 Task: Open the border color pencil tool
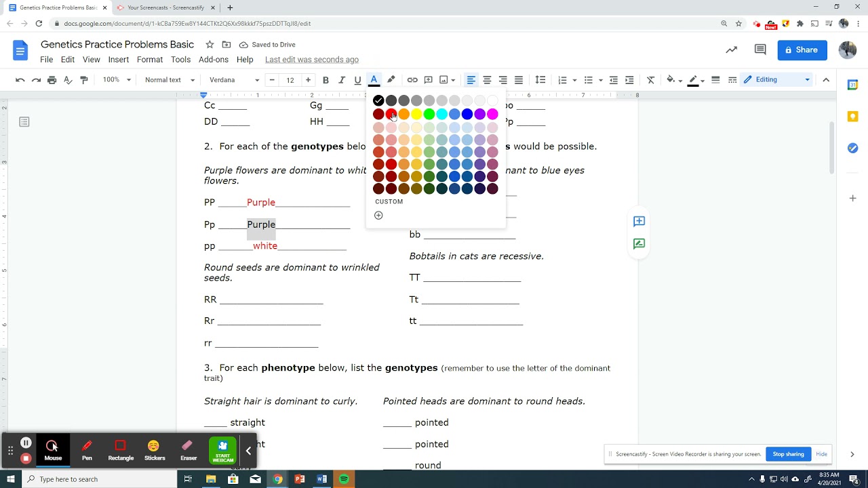(693, 80)
